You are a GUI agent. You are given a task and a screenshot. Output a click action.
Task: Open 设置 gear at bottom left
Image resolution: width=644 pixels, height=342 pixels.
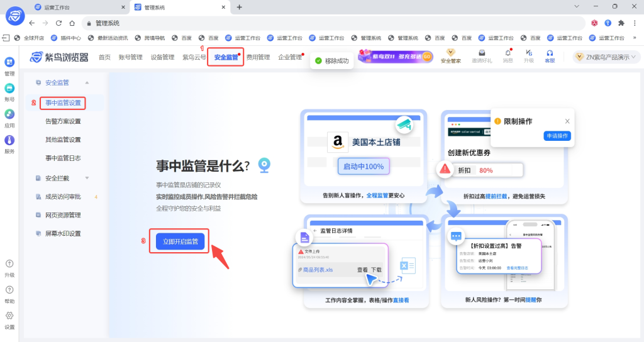(x=9, y=316)
